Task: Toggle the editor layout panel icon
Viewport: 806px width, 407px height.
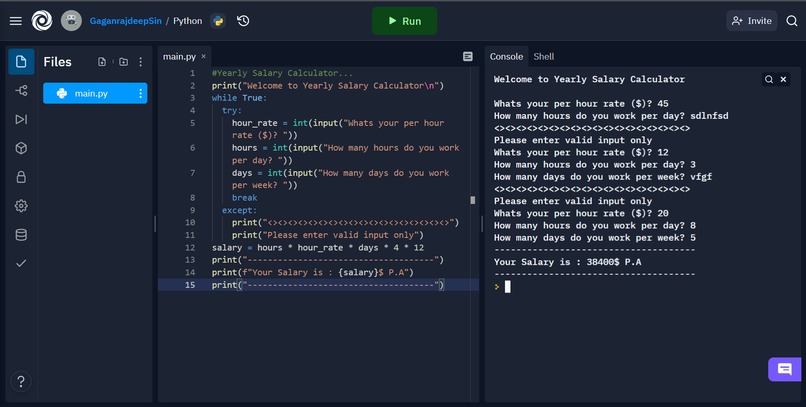Action: (x=468, y=57)
